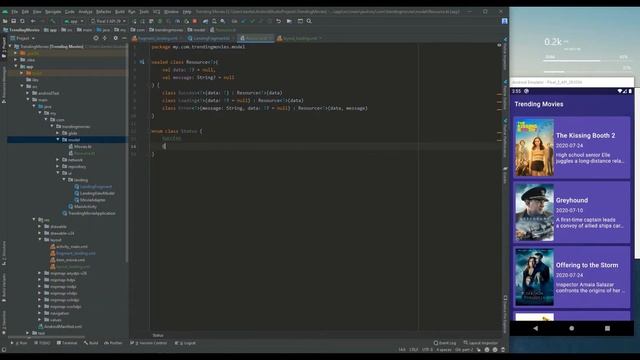Open LandingViewModel in project tree
This screenshot has height=360, width=640.
(x=94, y=193)
